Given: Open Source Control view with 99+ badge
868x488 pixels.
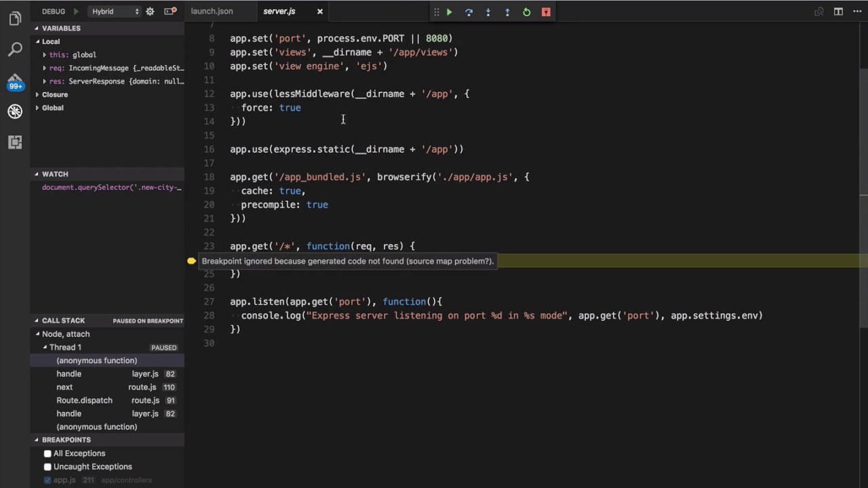Looking at the screenshot, I should [x=15, y=81].
